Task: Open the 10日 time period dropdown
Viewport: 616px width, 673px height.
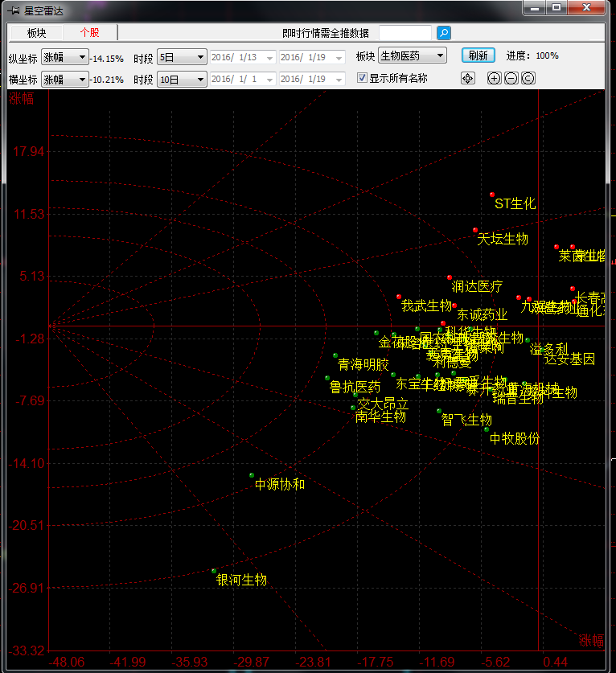Action: (x=181, y=79)
